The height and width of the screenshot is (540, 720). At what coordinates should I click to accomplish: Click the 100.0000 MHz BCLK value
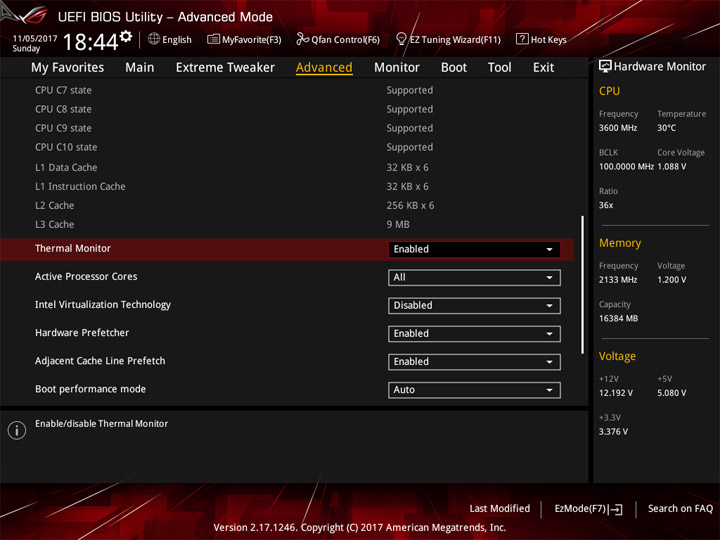[626, 167]
